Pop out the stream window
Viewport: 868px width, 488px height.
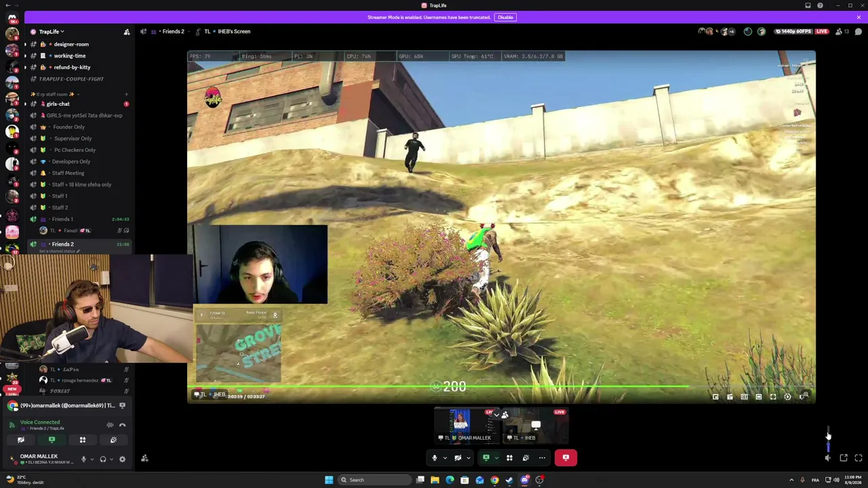click(844, 458)
